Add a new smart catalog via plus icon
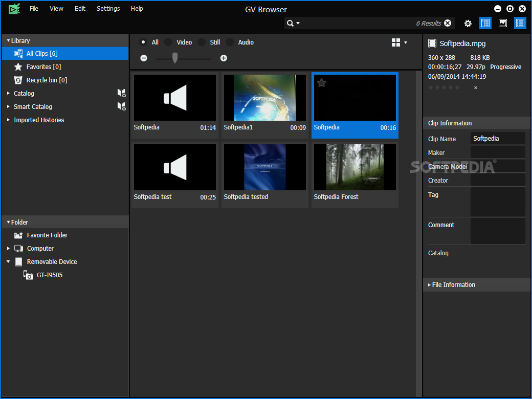 (121, 106)
